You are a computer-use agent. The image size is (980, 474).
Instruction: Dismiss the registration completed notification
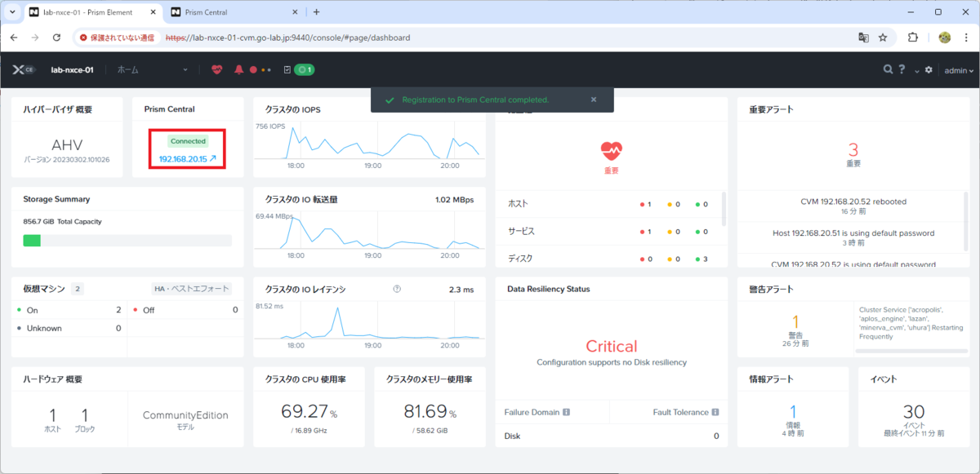tap(594, 100)
